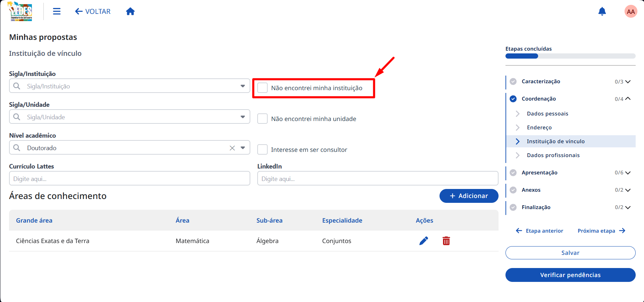Clear the Doutorado selection

(x=232, y=148)
